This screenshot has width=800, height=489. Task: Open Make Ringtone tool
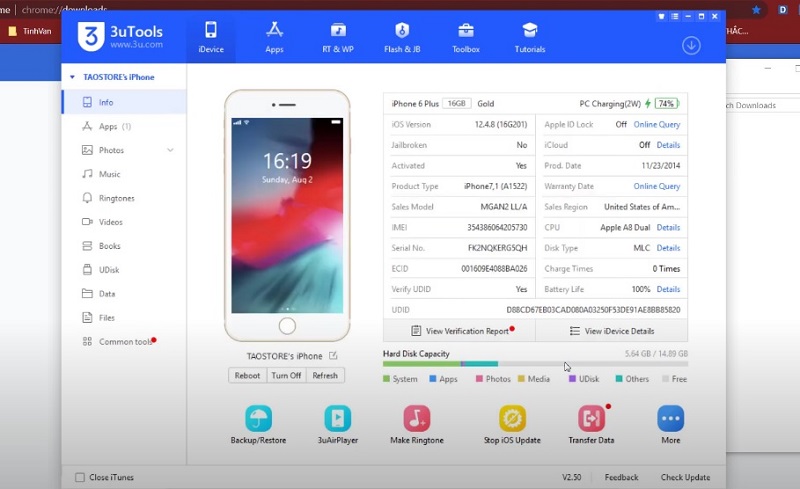coord(417,425)
